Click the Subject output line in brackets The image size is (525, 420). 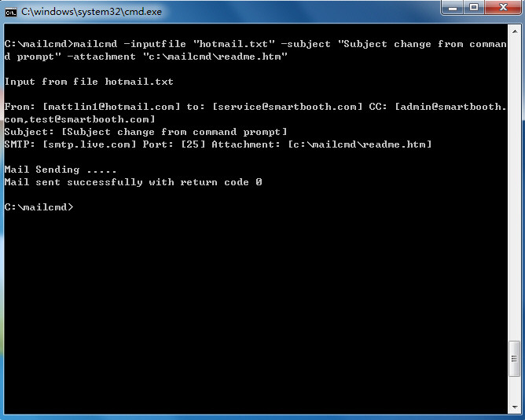tap(145, 132)
